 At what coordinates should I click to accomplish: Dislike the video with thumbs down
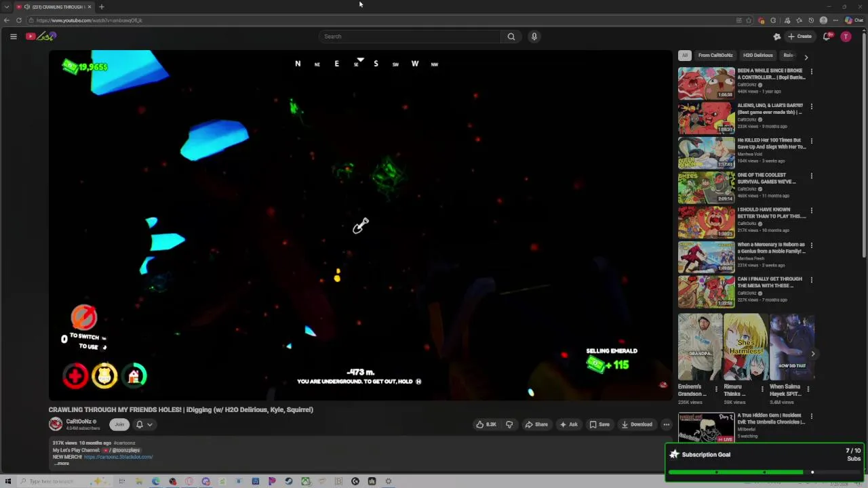click(x=509, y=424)
